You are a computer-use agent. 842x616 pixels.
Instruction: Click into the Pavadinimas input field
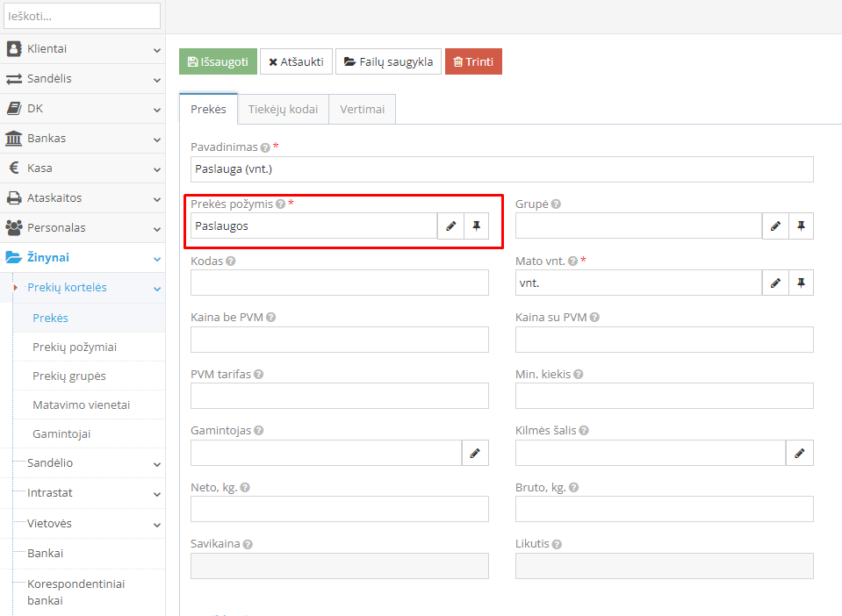(x=502, y=169)
